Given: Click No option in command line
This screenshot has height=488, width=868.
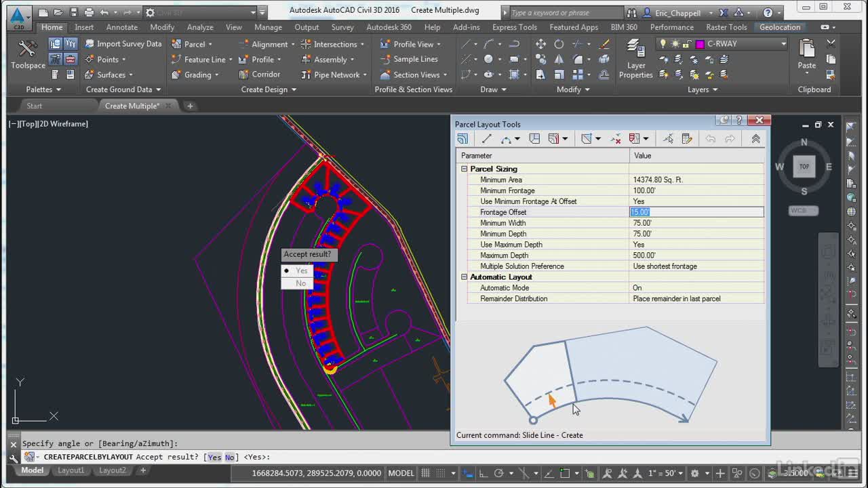Looking at the screenshot, I should (229, 457).
